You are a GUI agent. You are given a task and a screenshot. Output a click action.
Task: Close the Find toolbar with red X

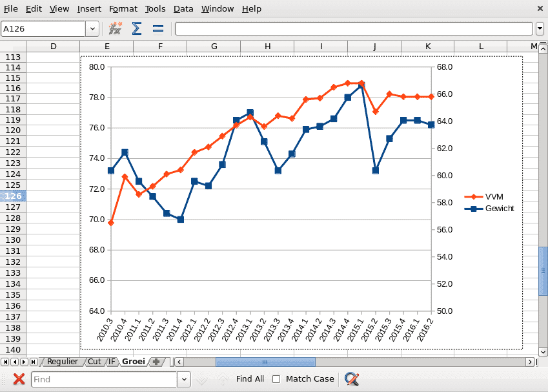pos(19,379)
